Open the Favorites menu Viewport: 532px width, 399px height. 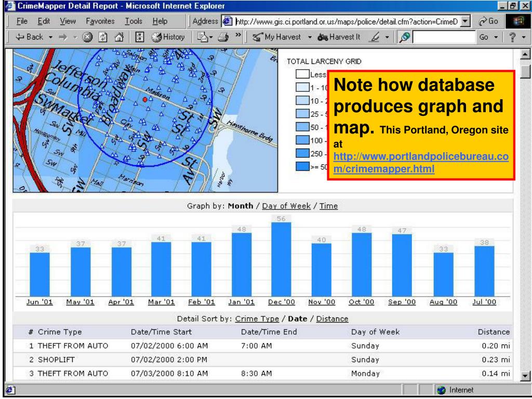pos(100,21)
